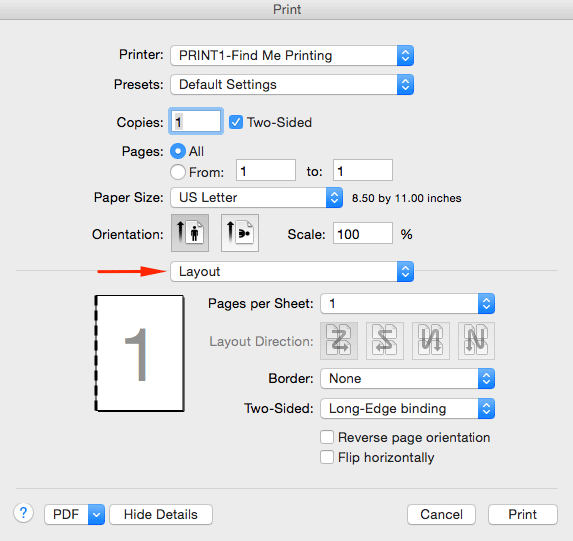Choose N-pattern top-to-bottom layout direction
Screen dimensions: 573x541
point(476,341)
